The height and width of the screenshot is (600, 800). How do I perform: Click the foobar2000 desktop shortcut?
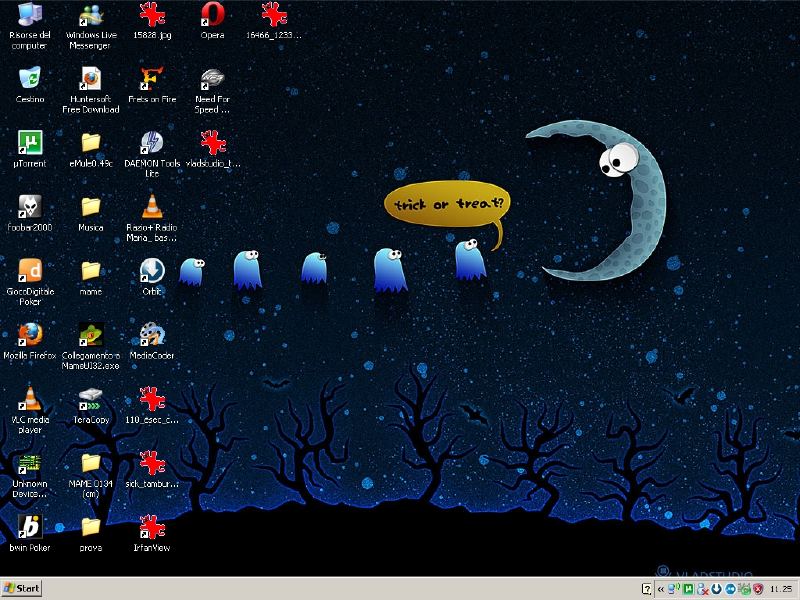(x=30, y=207)
